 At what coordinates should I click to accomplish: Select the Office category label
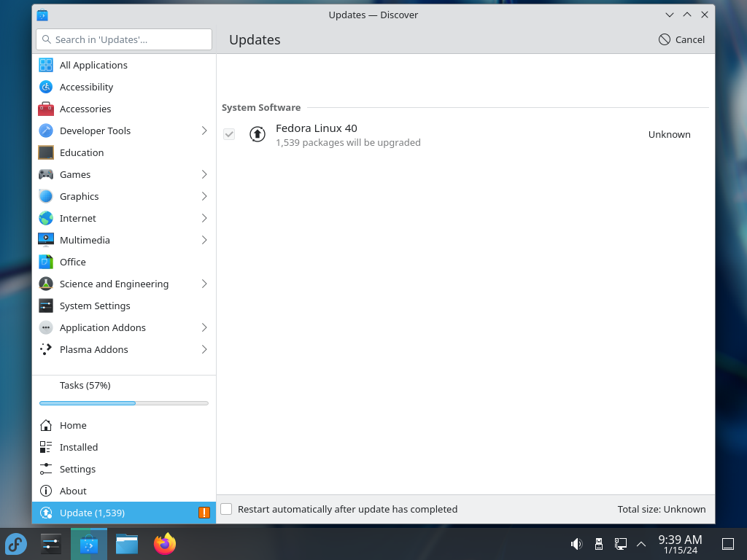72,262
